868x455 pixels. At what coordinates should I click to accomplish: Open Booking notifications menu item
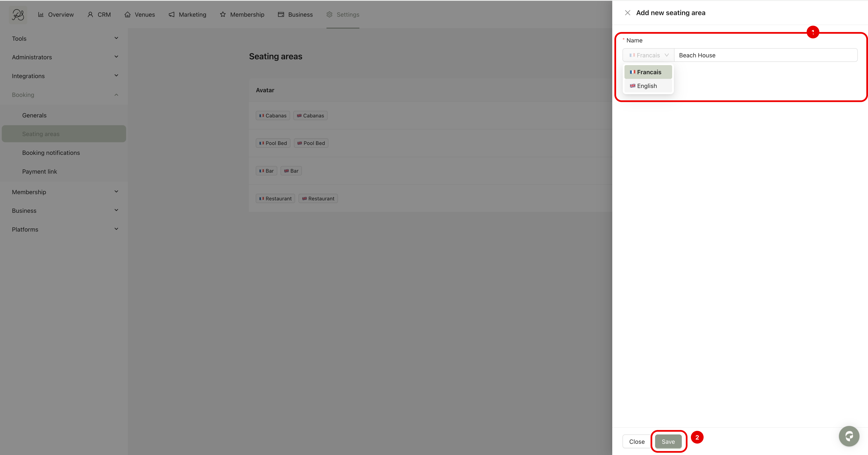[x=51, y=153]
